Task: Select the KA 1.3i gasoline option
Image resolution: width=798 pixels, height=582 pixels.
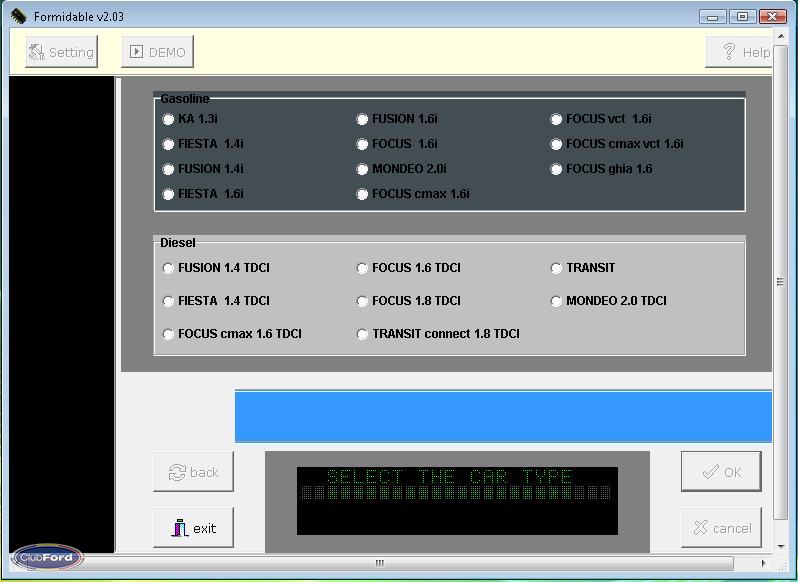Action: point(168,119)
